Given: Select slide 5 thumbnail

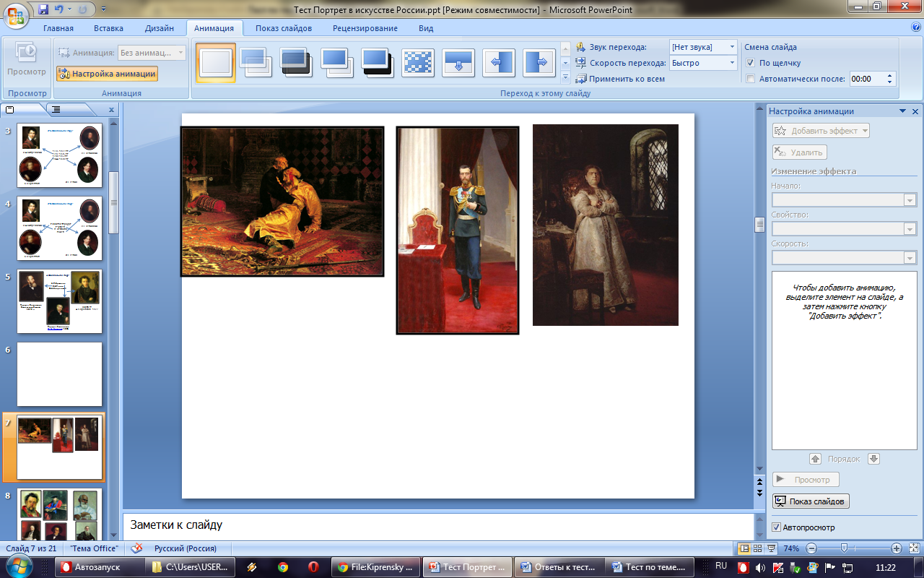Looking at the screenshot, I should [60, 301].
